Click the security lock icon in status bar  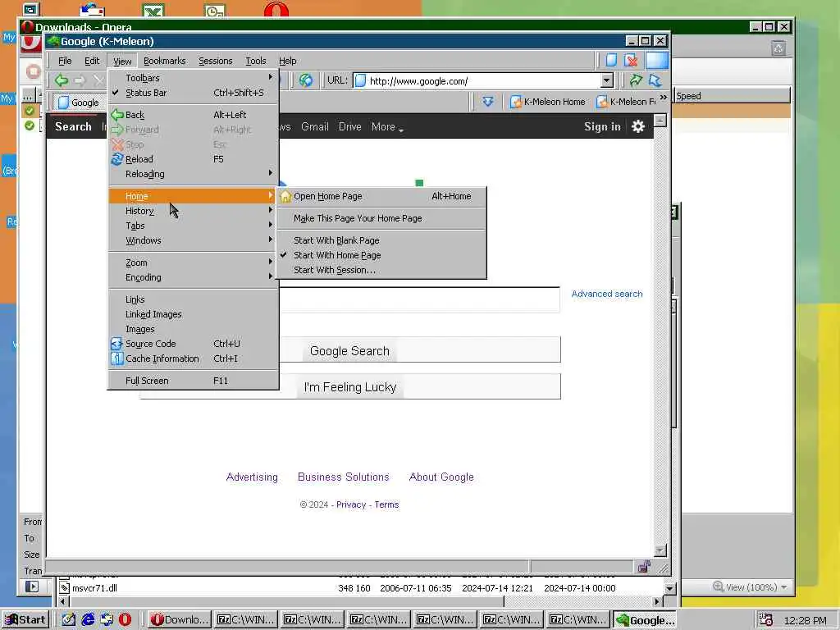pyautogui.click(x=644, y=567)
